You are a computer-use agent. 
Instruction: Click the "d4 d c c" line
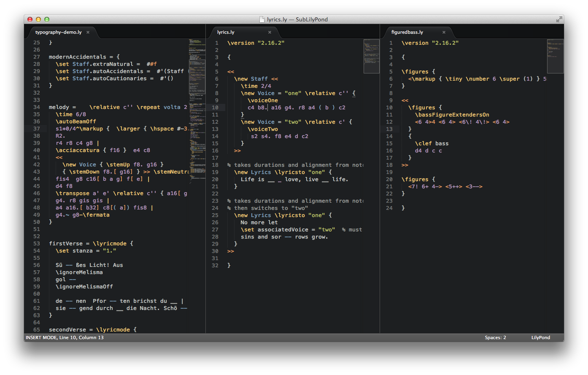point(429,151)
